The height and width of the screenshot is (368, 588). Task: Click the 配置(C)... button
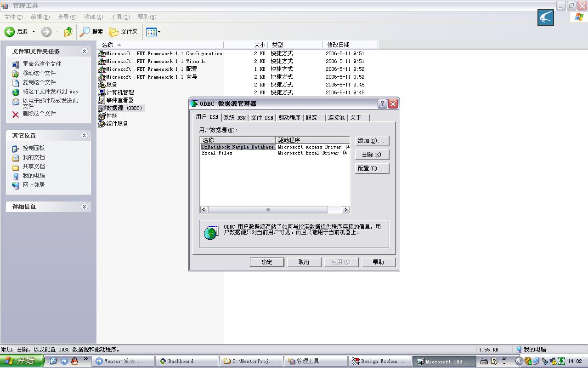point(372,168)
